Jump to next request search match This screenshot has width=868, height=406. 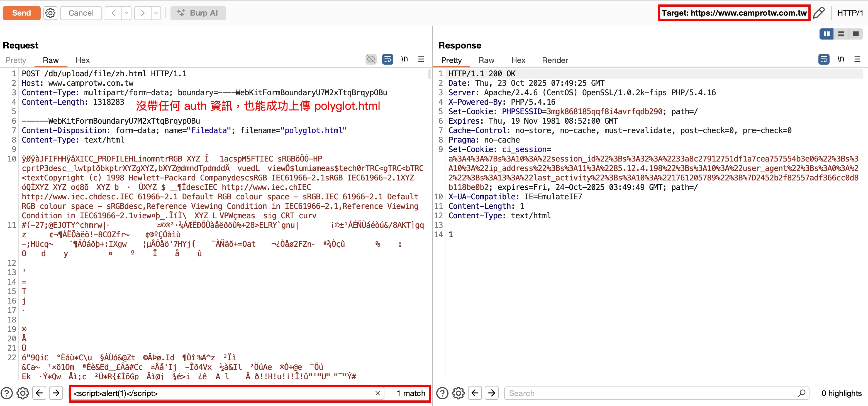(x=56, y=393)
